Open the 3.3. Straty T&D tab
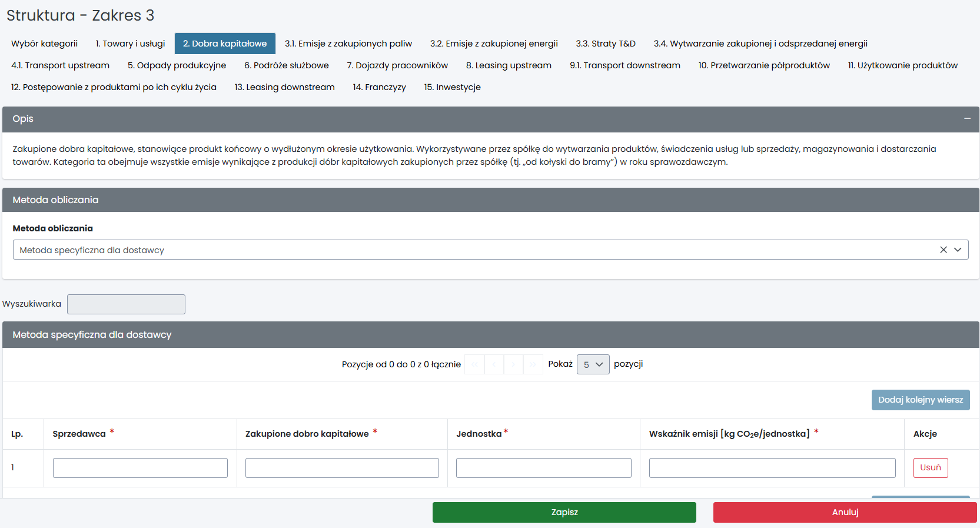 click(605, 44)
